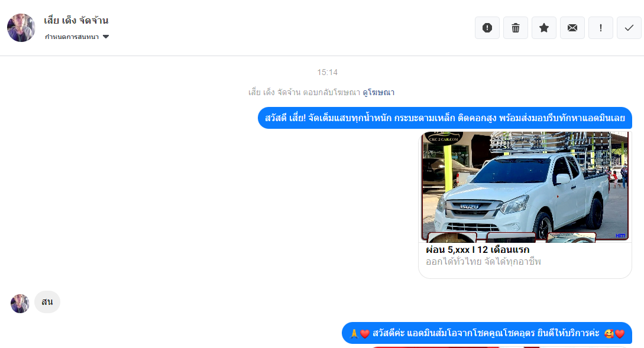Click the received message bubble สน
Screen dimensions: 644x348
pyautogui.click(x=47, y=302)
